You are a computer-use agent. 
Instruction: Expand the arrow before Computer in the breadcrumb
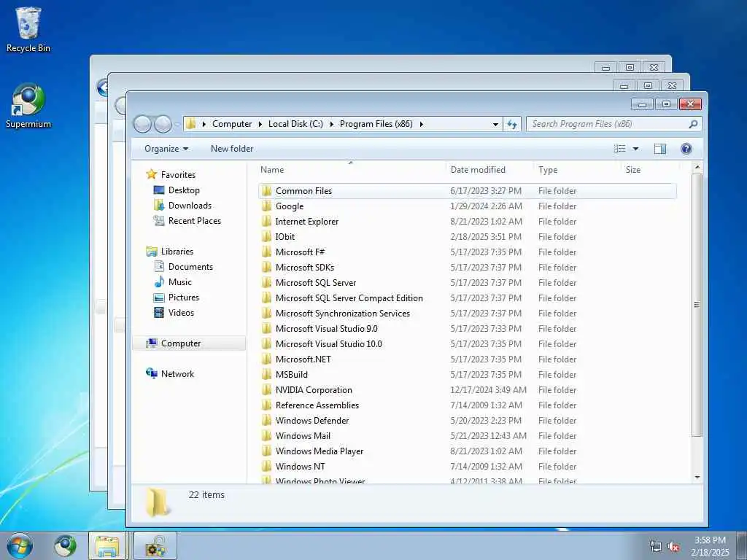(204, 124)
